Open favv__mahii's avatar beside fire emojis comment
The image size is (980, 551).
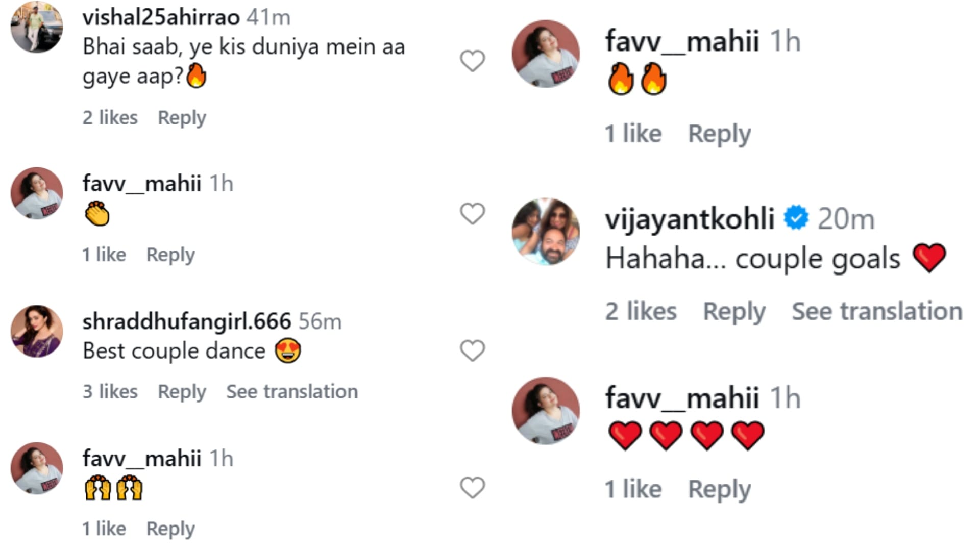coord(546,54)
